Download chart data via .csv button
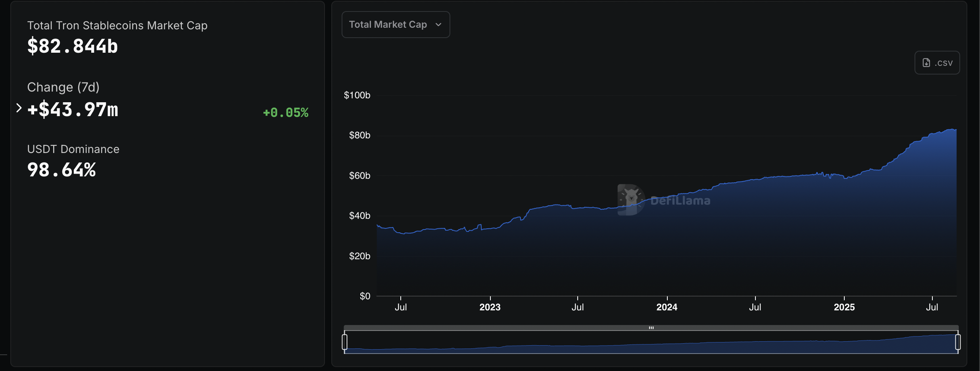The width and height of the screenshot is (980, 371). pyautogui.click(x=937, y=63)
